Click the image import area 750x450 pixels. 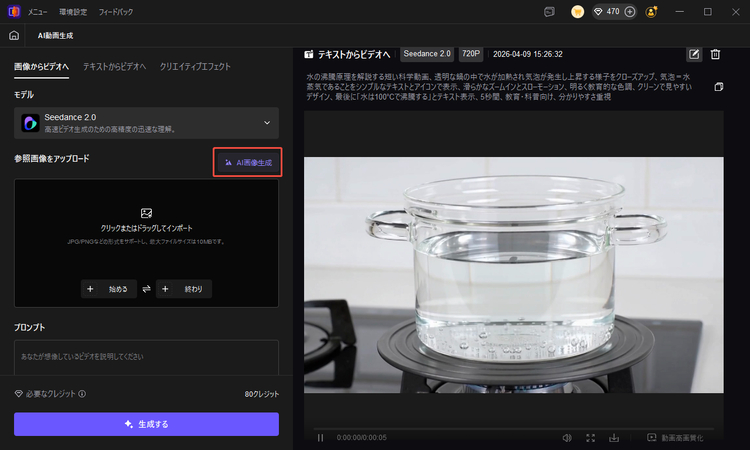146,243
